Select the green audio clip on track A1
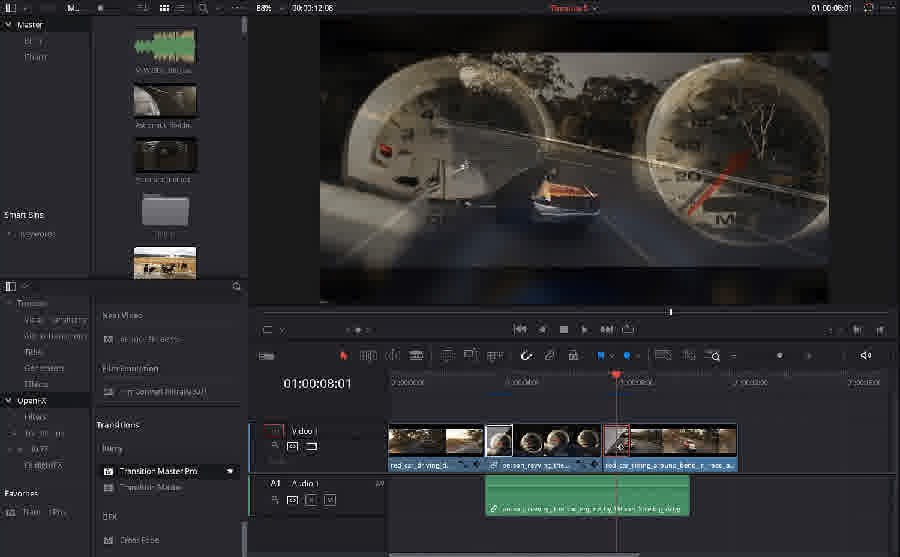 (x=587, y=496)
